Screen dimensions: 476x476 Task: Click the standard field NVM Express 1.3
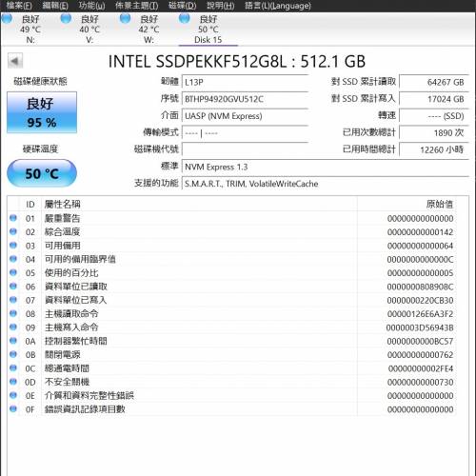coord(326,167)
